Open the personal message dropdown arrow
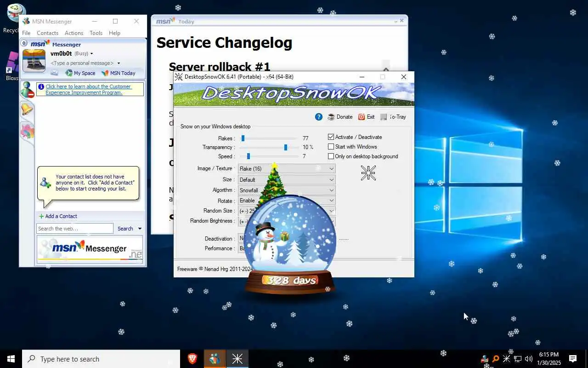Image resolution: width=588 pixels, height=368 pixels. tap(119, 63)
